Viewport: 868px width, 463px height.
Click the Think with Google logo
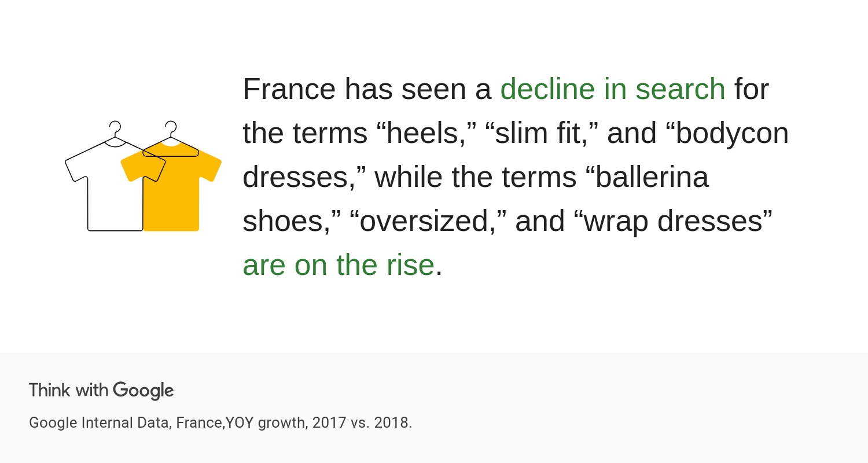pos(101,391)
